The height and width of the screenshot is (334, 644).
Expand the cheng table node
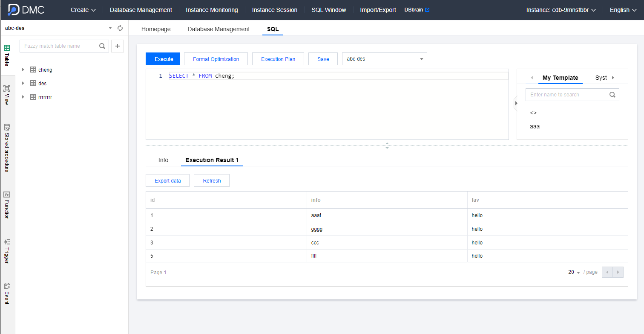coord(23,70)
